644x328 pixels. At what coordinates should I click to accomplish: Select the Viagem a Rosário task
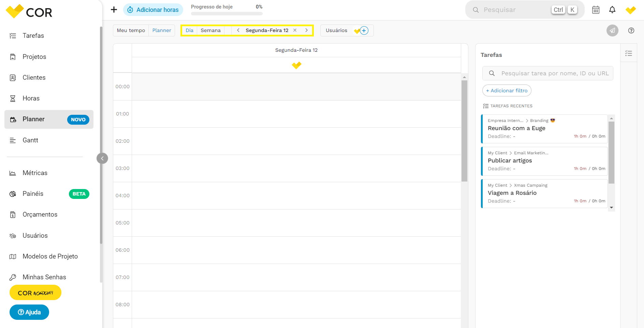(x=544, y=193)
